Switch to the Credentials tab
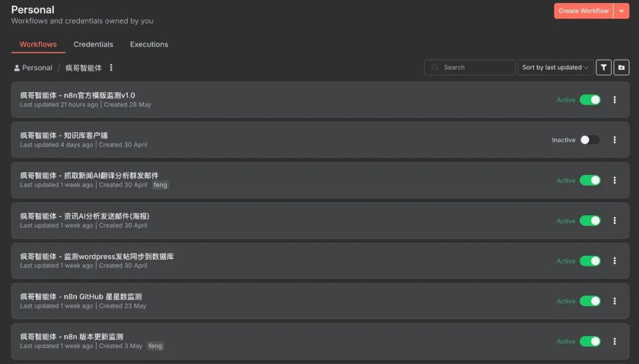639x364 pixels. (93, 44)
